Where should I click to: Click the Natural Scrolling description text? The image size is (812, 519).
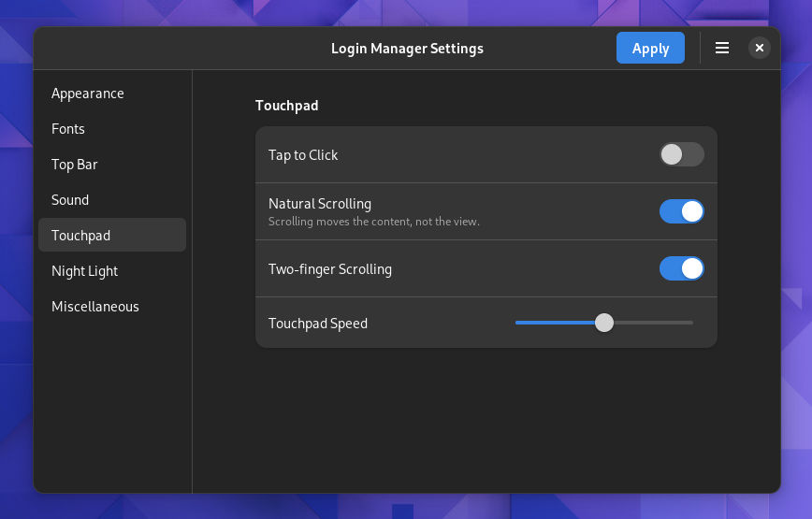[373, 222]
